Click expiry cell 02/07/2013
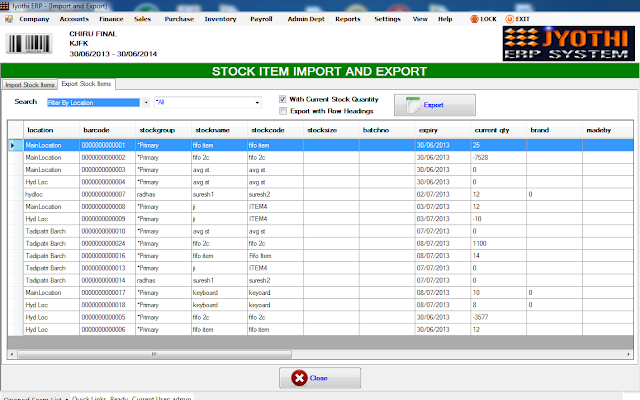This screenshot has width=640, height=400. point(443,194)
